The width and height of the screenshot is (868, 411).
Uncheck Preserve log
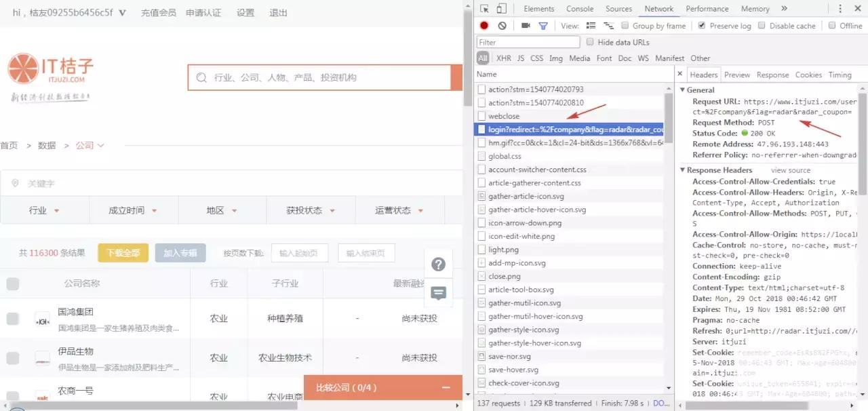click(x=701, y=26)
